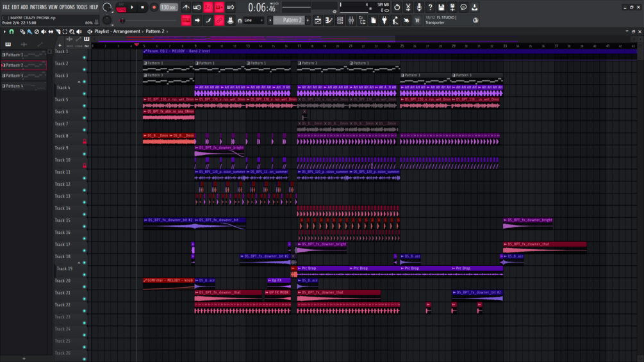Toggle blend recording (overdub) button
644x362 pixels.
pos(219,8)
